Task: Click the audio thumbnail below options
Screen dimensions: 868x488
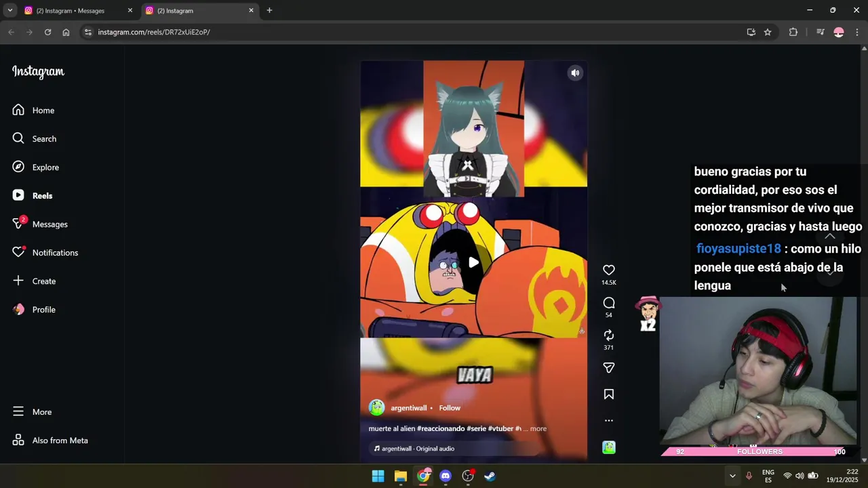Action: 609,447
